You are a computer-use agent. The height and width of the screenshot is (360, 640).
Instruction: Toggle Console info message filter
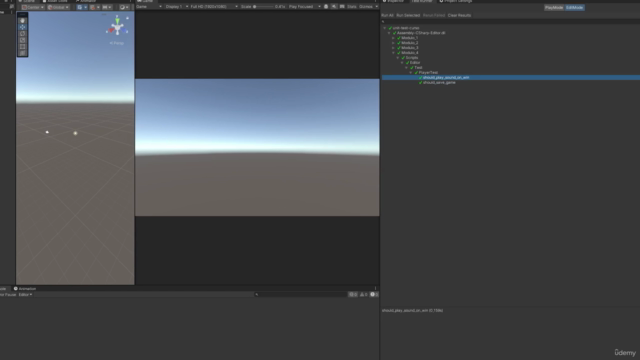tap(353, 295)
